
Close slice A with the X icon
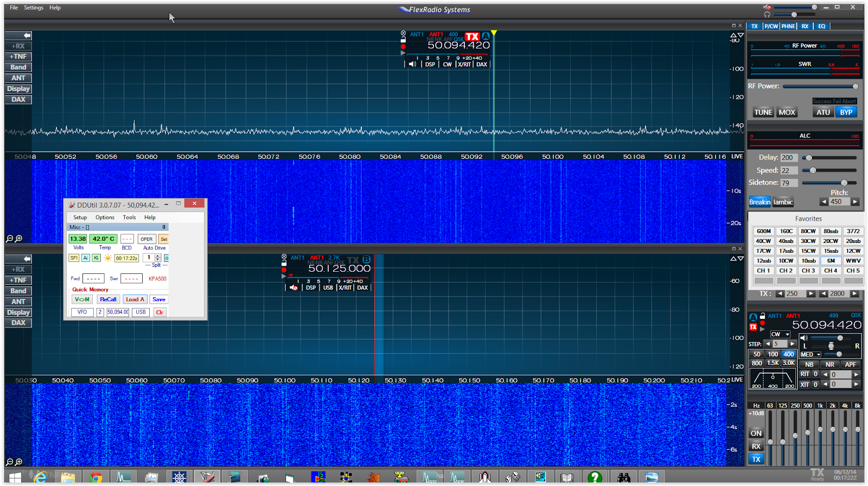pyautogui.click(x=403, y=33)
